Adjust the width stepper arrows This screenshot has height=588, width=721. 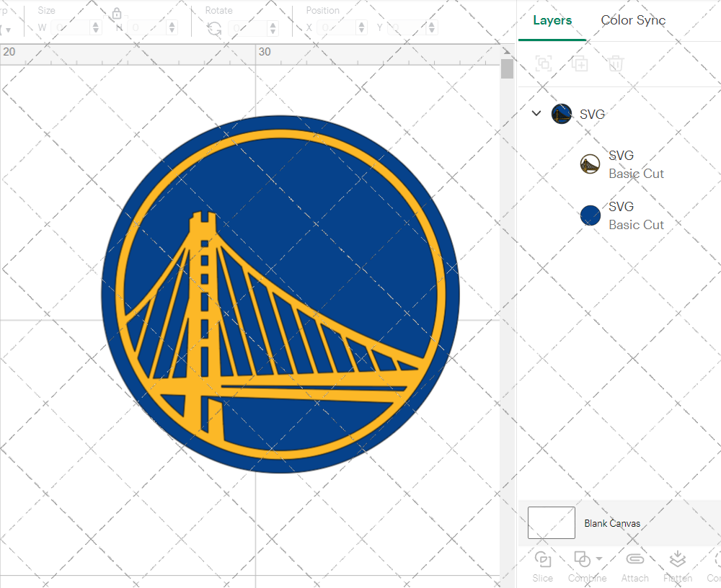point(96,27)
